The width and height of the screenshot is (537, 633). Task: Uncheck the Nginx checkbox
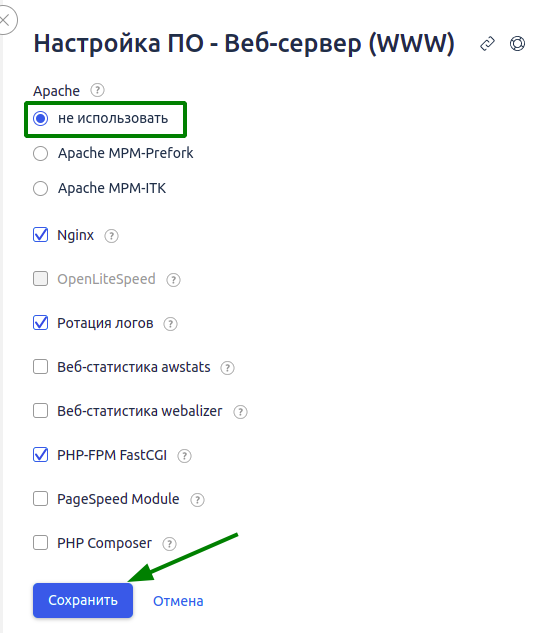40,235
